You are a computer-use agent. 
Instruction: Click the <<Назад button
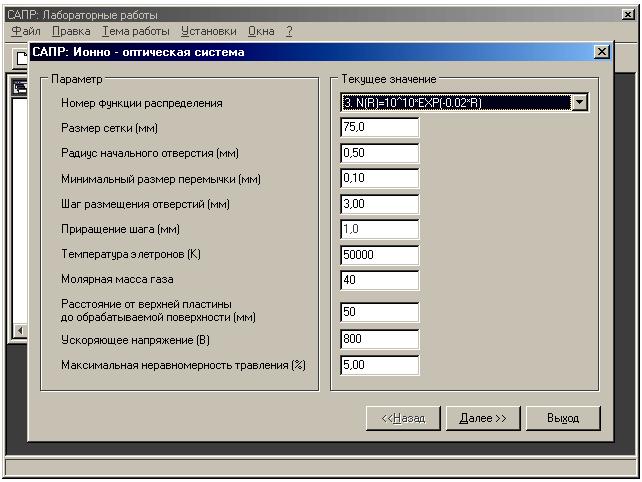point(403,418)
